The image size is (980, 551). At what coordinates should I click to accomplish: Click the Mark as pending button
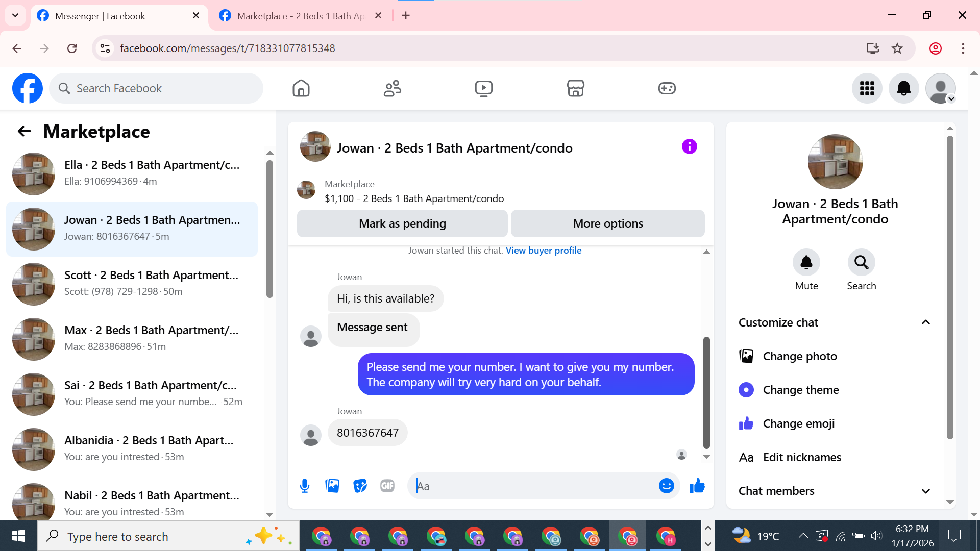(x=402, y=223)
